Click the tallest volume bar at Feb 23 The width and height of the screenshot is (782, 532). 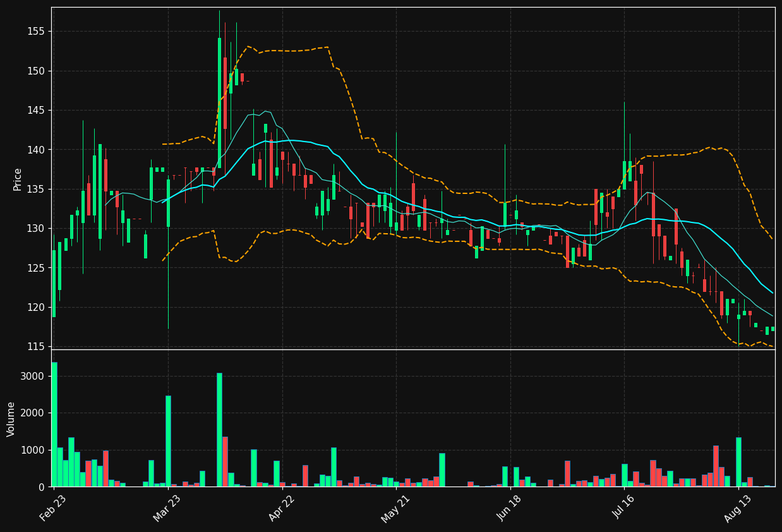(54, 425)
